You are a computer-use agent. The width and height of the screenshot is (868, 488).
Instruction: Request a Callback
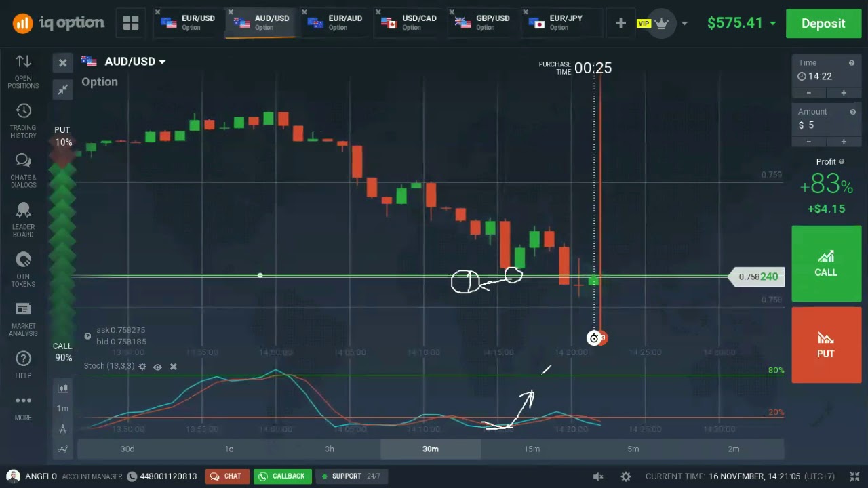[x=283, y=476]
